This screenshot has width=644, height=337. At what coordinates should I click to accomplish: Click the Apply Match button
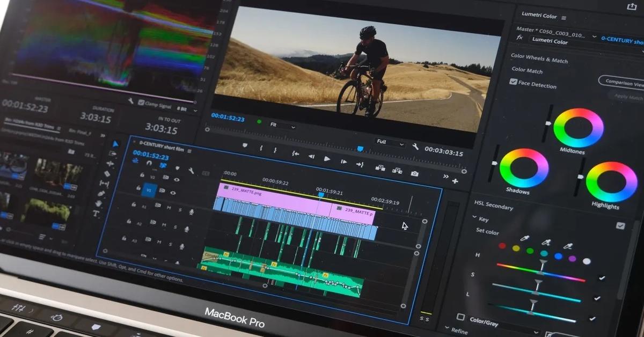pos(628,97)
